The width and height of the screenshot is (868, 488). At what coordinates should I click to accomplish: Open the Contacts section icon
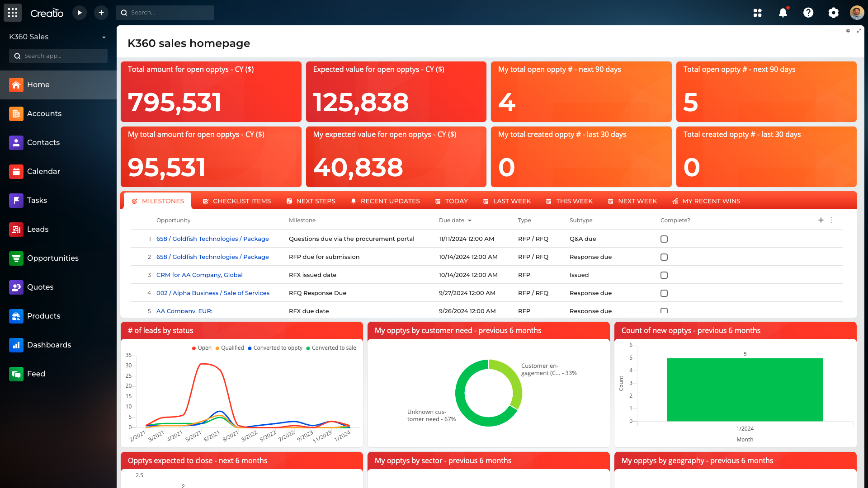click(x=16, y=143)
